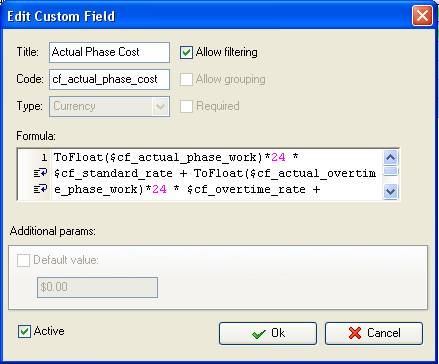This screenshot has width=439, height=364.
Task: Enable the Default value checkbox
Action: 23,260
